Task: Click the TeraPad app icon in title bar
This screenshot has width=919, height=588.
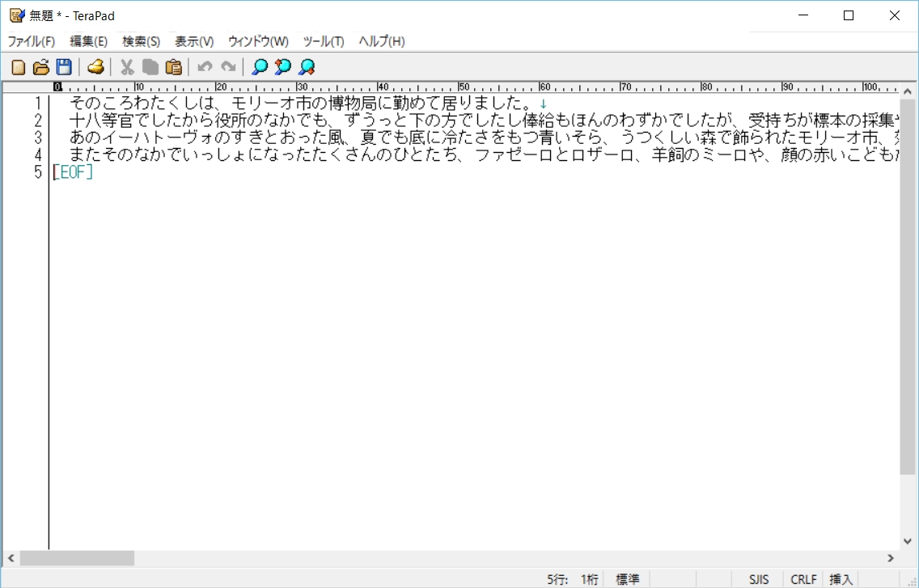Action: pyautogui.click(x=17, y=16)
